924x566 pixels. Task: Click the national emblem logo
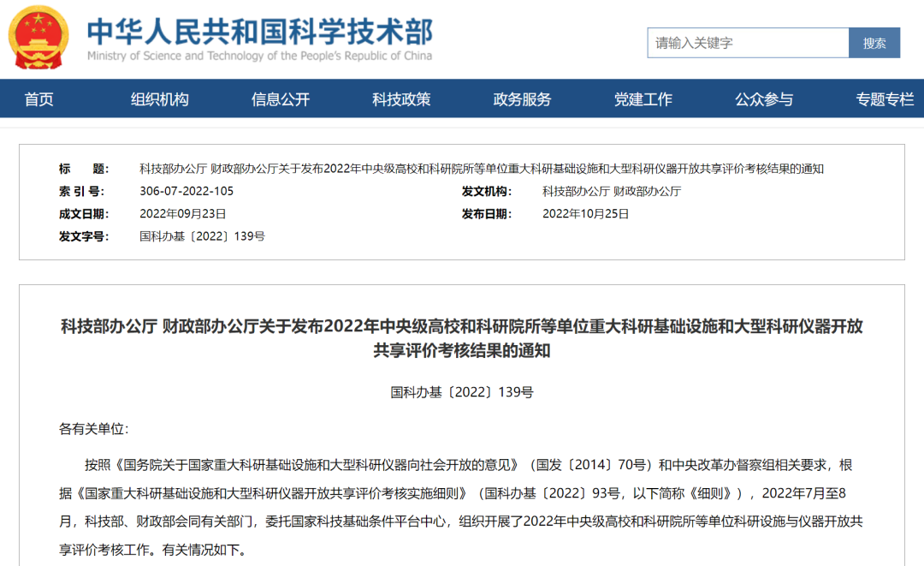(38, 38)
